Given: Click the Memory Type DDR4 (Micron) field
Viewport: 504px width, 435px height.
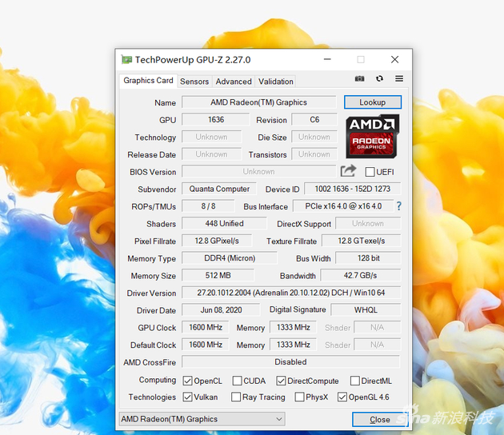Looking at the screenshot, I should tap(230, 258).
